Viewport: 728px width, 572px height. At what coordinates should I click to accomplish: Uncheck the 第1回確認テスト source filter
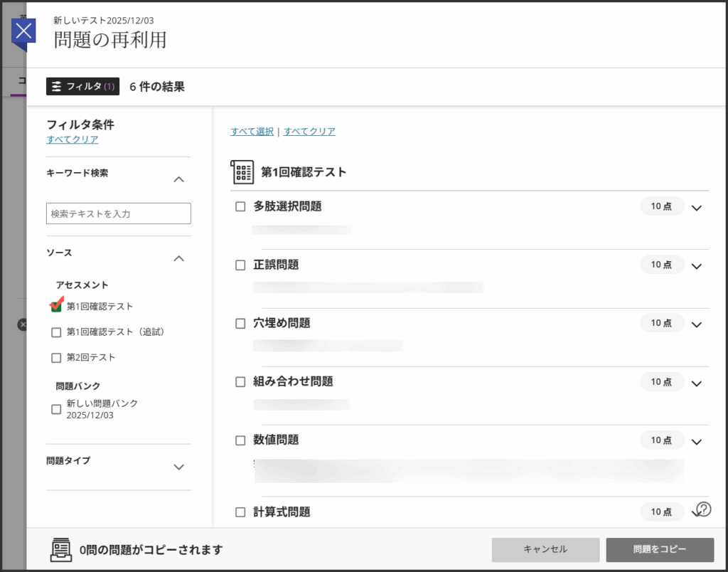56,307
